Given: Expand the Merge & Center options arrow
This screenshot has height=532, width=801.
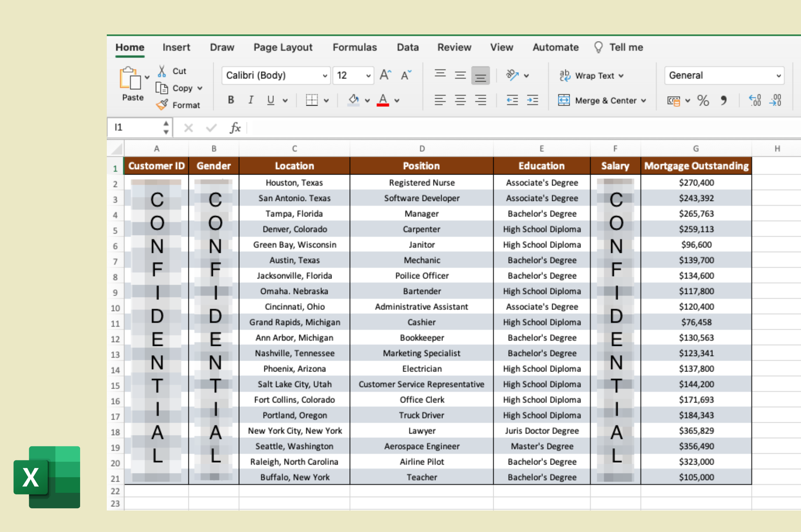Looking at the screenshot, I should point(644,100).
